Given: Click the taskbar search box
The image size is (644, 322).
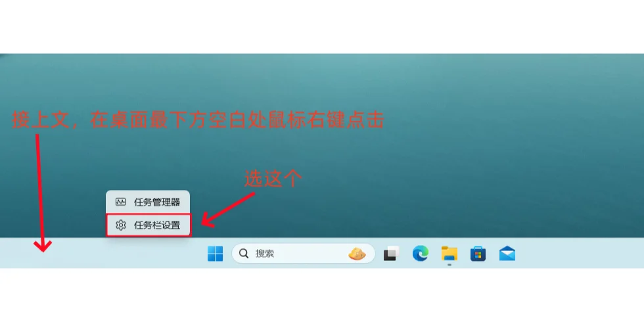Looking at the screenshot, I should pyautogui.click(x=304, y=254).
